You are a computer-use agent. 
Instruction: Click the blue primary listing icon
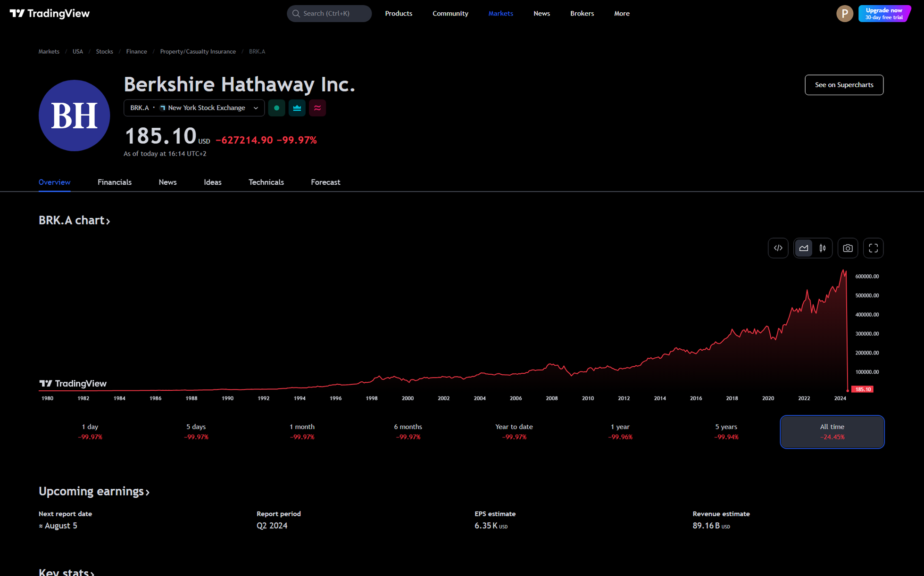297,108
